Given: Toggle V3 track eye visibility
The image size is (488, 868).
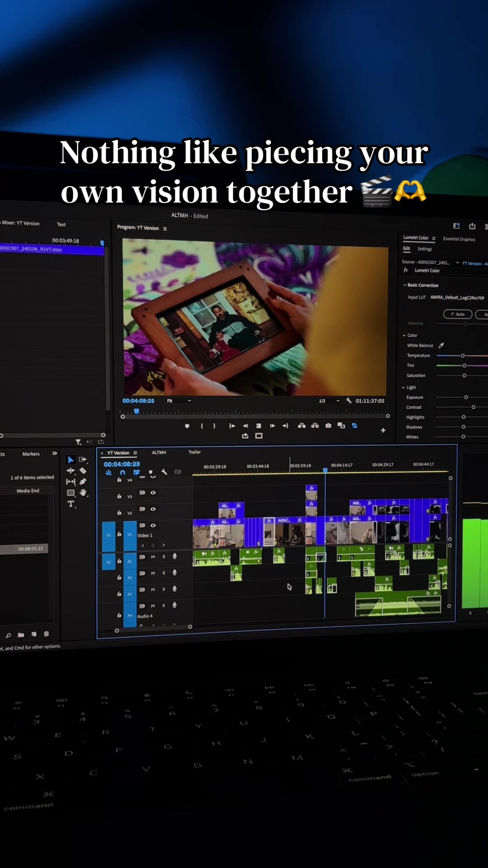Looking at the screenshot, I should point(153,492).
